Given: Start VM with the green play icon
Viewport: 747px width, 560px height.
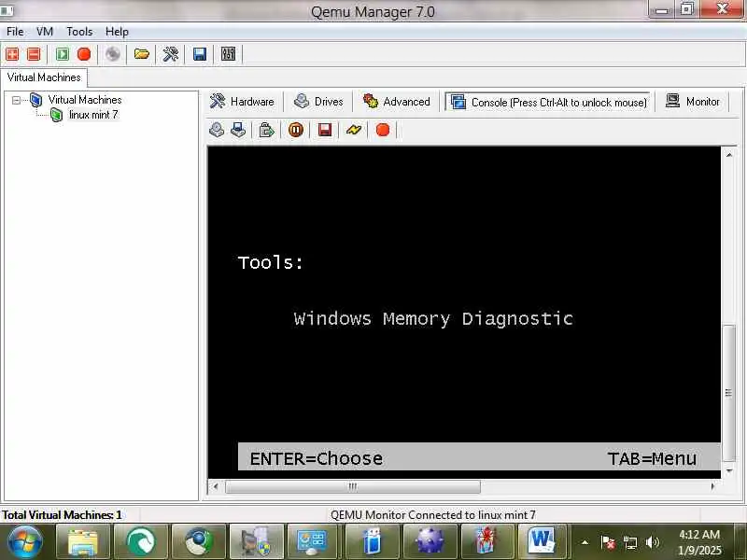Looking at the screenshot, I should 63,54.
